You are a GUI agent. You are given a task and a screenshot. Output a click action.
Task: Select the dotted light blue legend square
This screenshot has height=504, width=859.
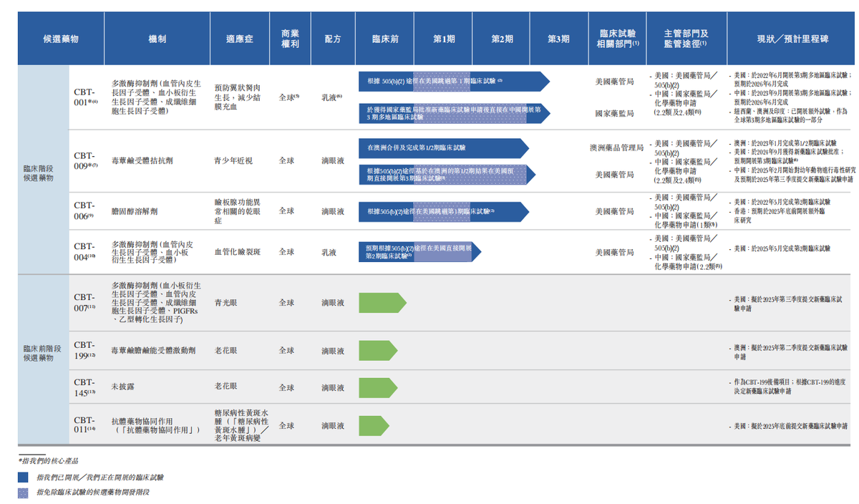23,493
